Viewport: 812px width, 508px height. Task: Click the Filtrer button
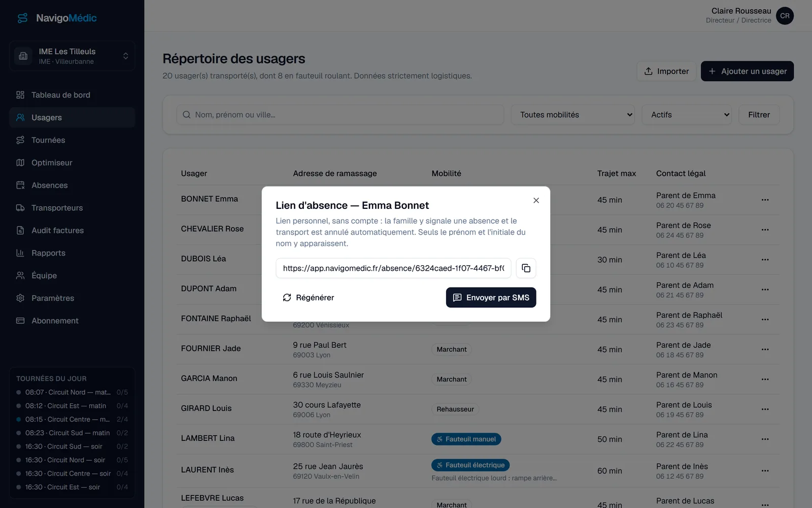(x=759, y=115)
